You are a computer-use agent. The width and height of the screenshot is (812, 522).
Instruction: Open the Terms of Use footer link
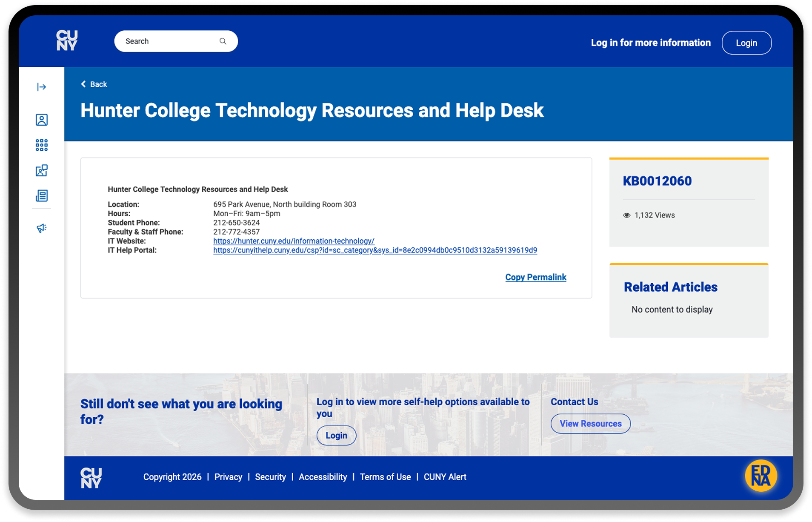[385, 477]
